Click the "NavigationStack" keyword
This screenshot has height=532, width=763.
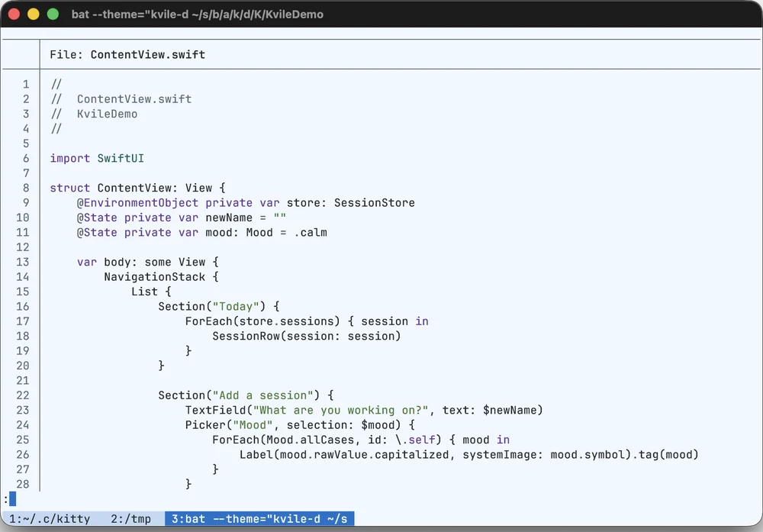pos(154,276)
